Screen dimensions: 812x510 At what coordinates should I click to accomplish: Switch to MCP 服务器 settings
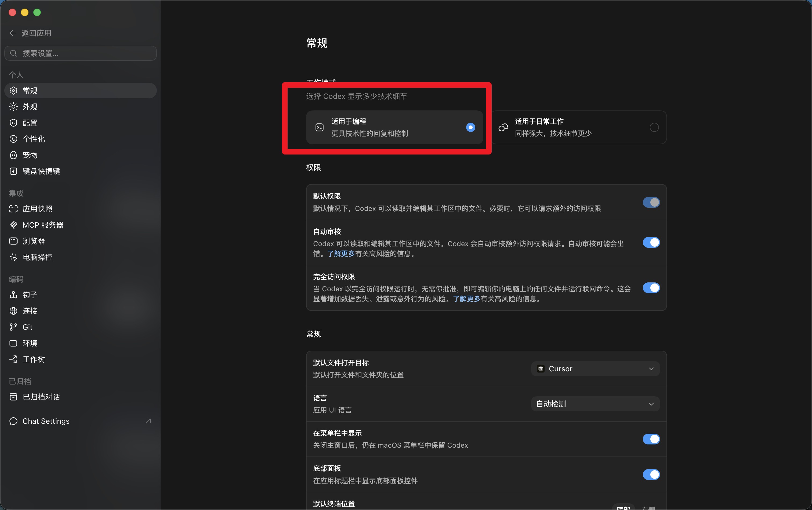(x=81, y=225)
